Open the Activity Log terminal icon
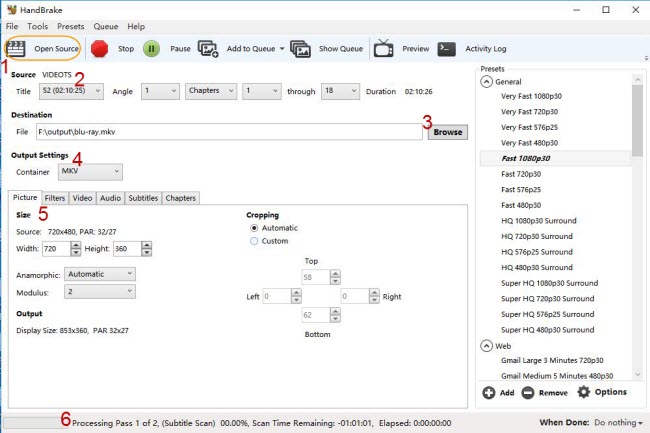Viewport: 650px width, 433px height. [x=446, y=48]
